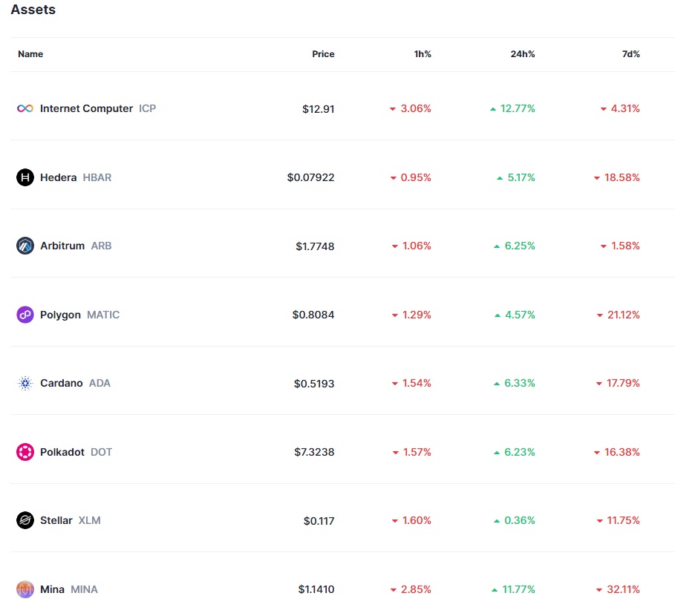Click the Arbitrum logo icon

tap(25, 246)
